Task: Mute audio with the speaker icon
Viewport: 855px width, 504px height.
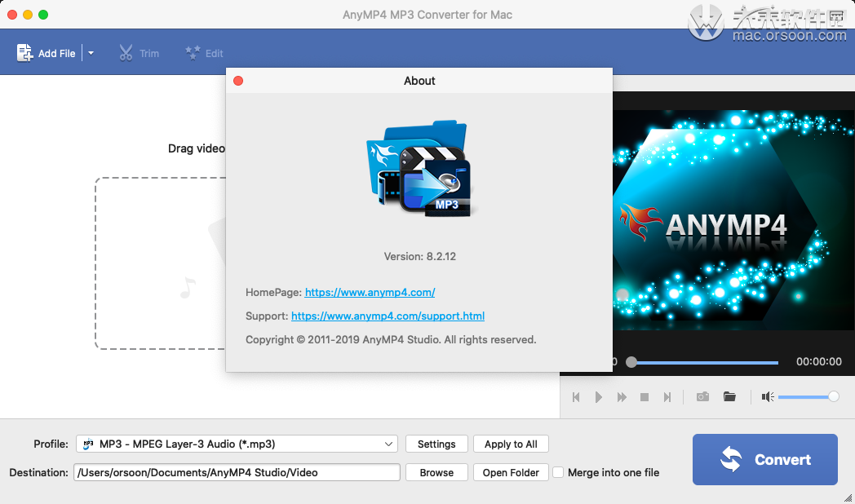Action: (768, 396)
